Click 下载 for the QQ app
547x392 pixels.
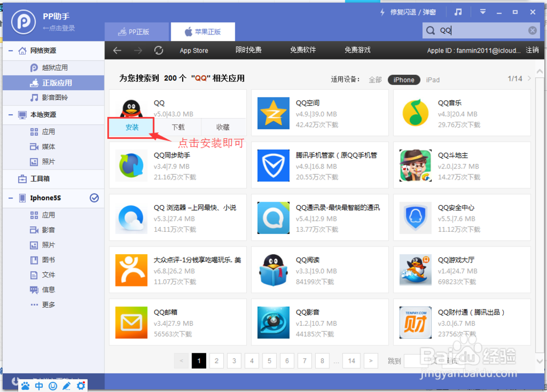pos(178,127)
